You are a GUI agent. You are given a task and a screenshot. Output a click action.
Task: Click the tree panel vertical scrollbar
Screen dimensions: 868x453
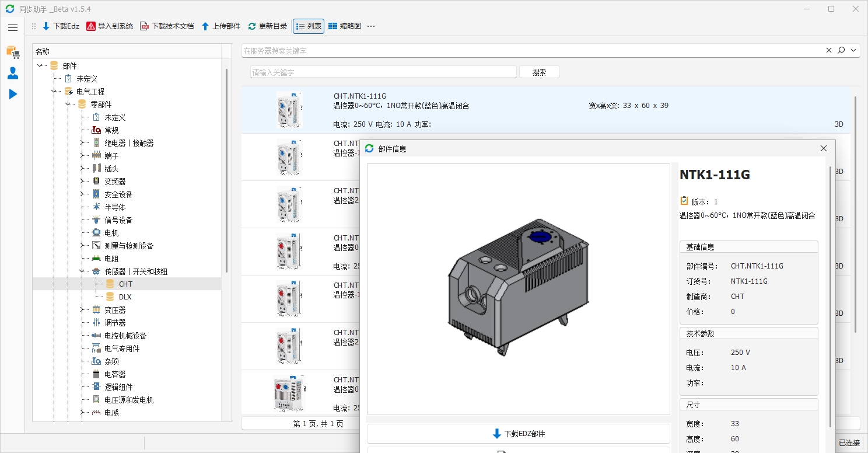coord(226,170)
